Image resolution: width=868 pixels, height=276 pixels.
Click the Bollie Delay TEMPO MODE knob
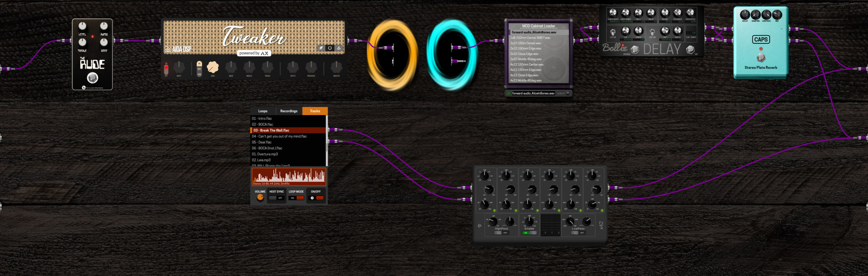[612, 13]
